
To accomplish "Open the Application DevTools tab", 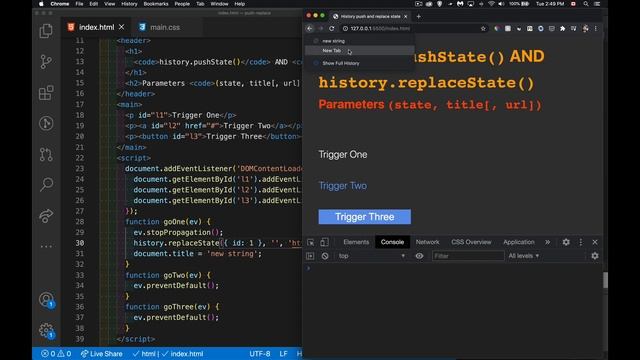I will 519,242.
